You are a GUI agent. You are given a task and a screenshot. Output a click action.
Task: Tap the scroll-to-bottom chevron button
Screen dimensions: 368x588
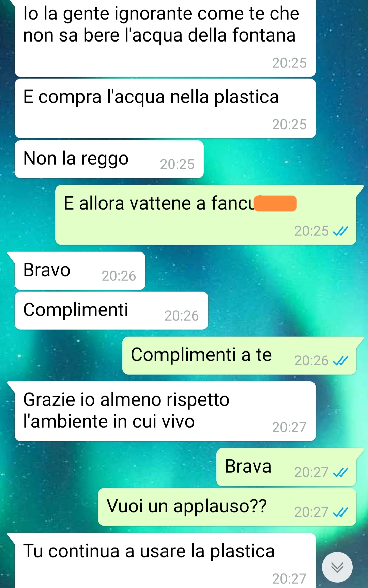point(337,567)
